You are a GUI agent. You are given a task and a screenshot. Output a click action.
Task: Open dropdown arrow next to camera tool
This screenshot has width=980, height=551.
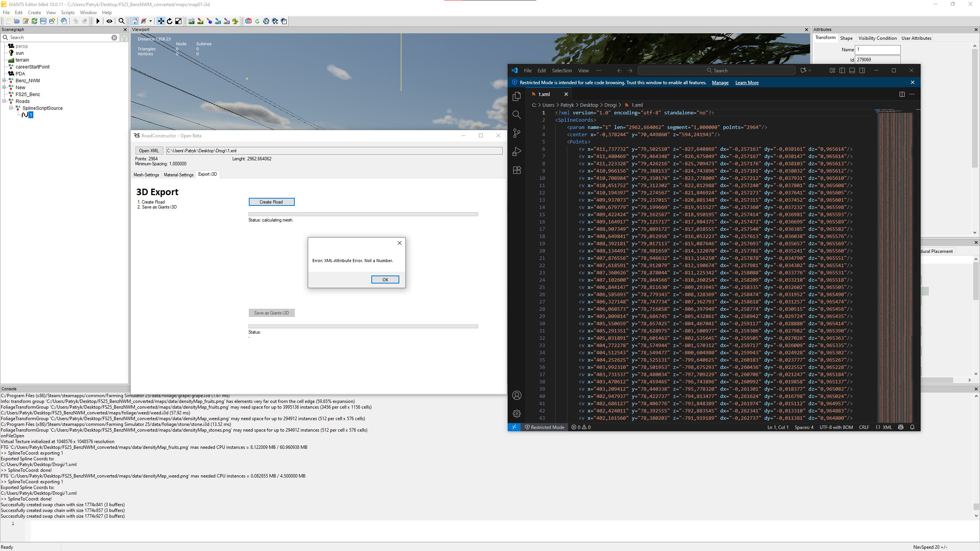click(150, 21)
